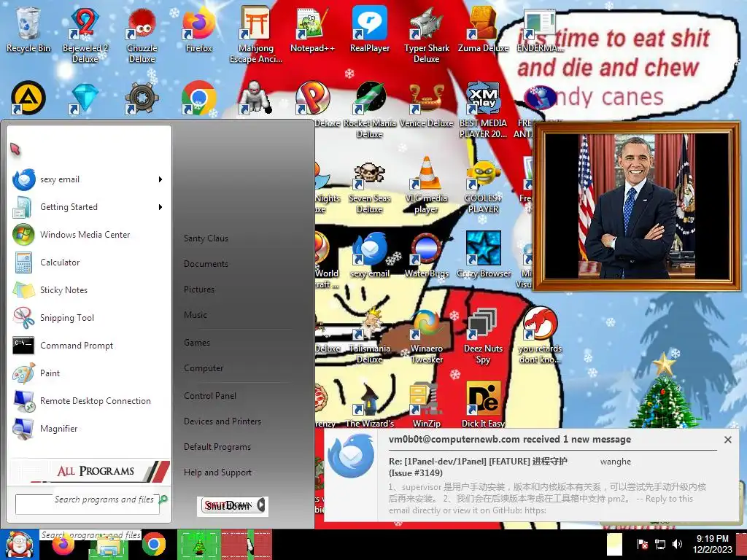Open Computer from Start menu
747x560 pixels.
[x=204, y=368]
